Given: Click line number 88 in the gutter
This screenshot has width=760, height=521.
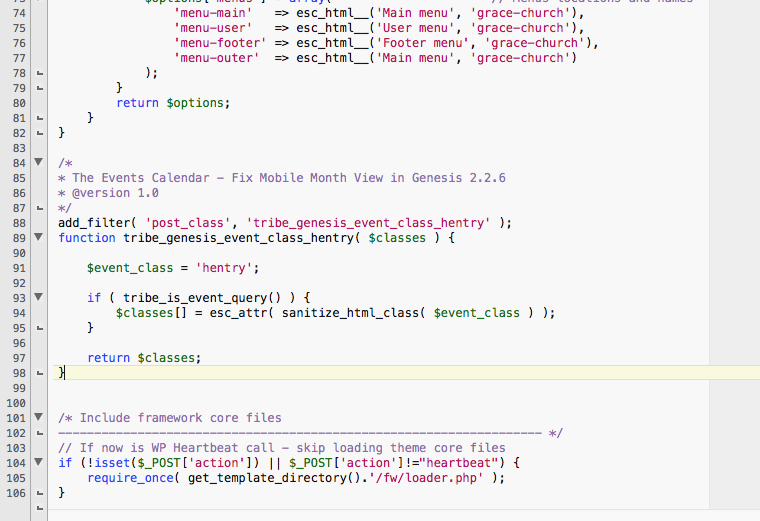Looking at the screenshot, I should click(x=16, y=223).
